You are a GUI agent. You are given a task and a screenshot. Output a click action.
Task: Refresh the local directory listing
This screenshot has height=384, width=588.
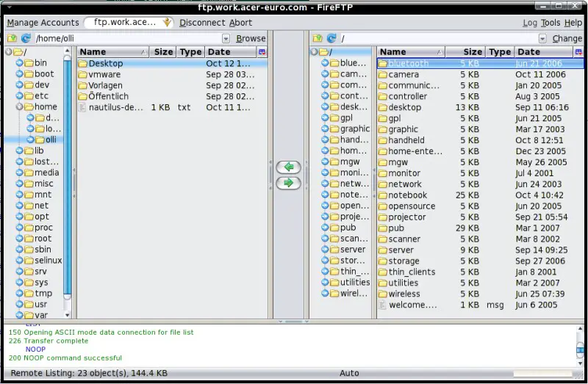[26, 38]
